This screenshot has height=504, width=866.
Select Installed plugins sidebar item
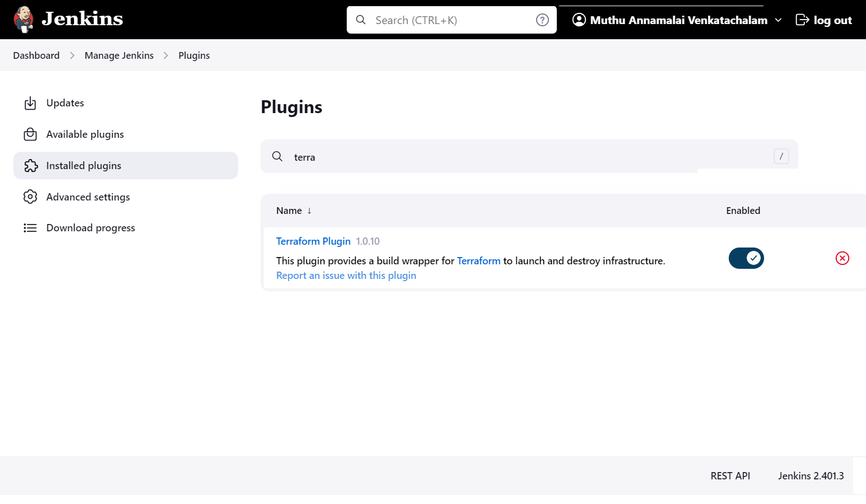pyautogui.click(x=125, y=166)
